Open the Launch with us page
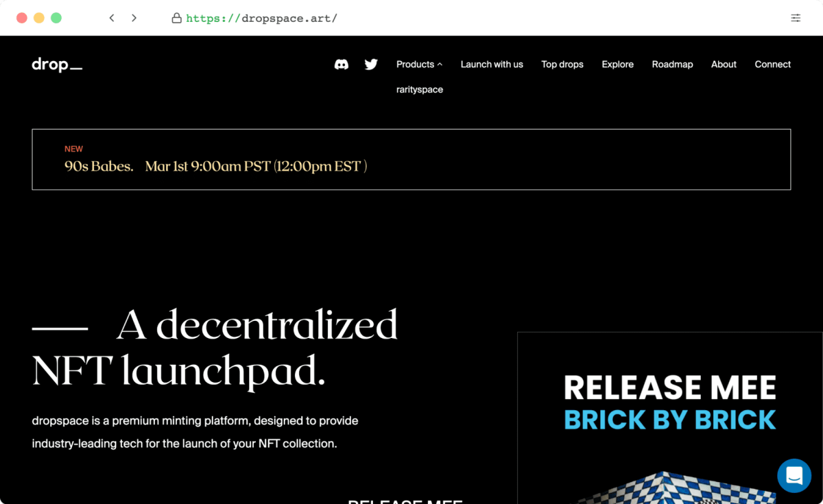Screen dimensions: 823x504 [x=491, y=64]
